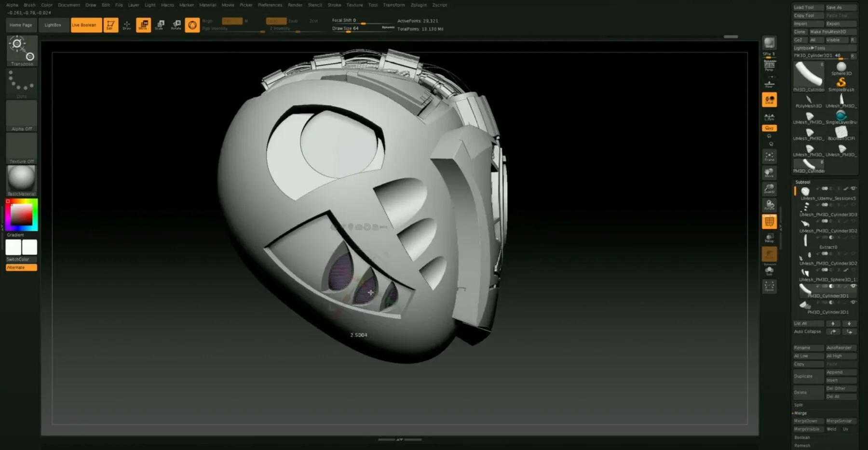Toggle Live Boolean mode
868x450 pixels.
(86, 25)
